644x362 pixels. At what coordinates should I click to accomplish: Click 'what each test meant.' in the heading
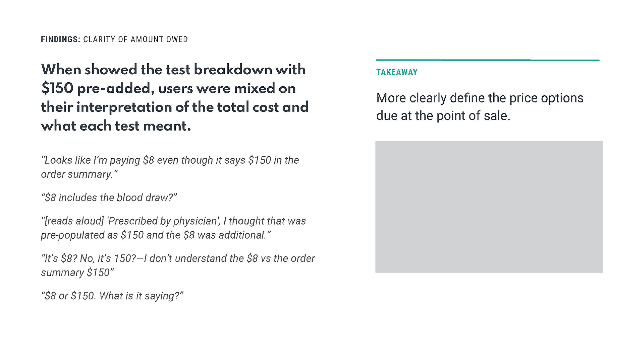point(116,126)
